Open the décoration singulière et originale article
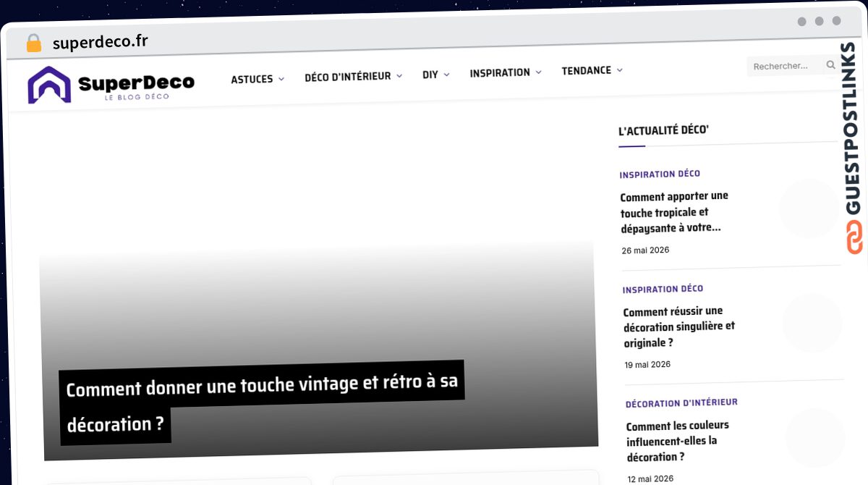868x485 pixels. (678, 326)
